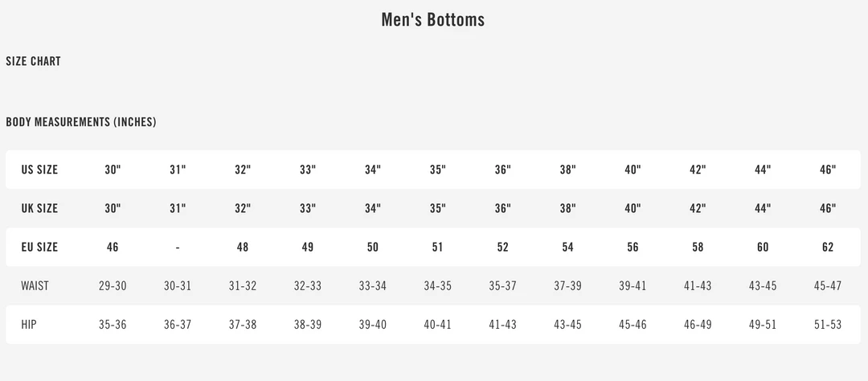Click the EU size 62 cell
Viewport: 868px width, 381px height.
(x=828, y=247)
